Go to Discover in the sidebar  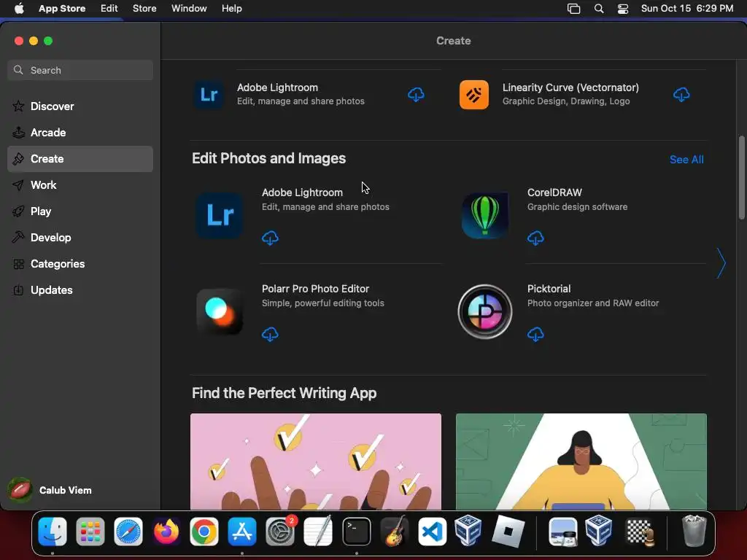pos(80,106)
